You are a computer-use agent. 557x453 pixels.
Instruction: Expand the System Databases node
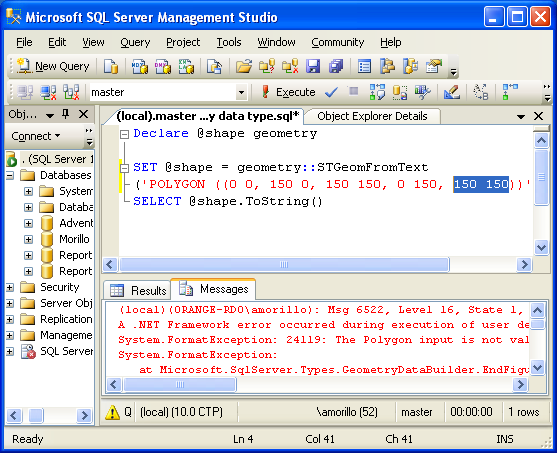coord(28,192)
